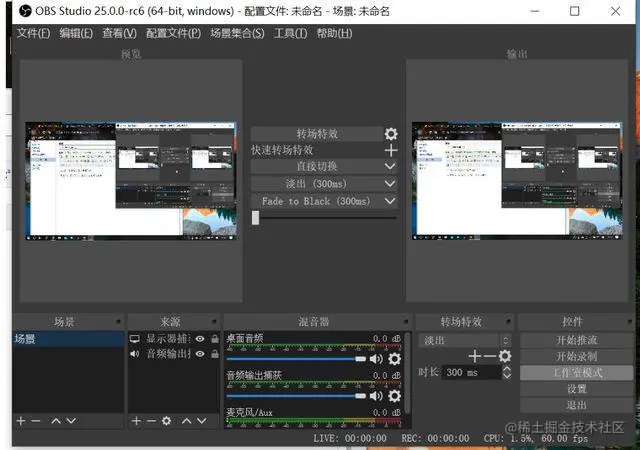Open transition properties gear in the 转场特效 dock
This screenshot has height=450, width=640.
505,356
